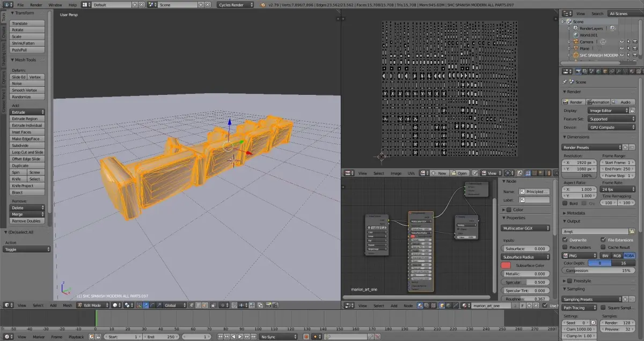Open the Playback menu in timeline
The image size is (644, 341).
(76, 337)
